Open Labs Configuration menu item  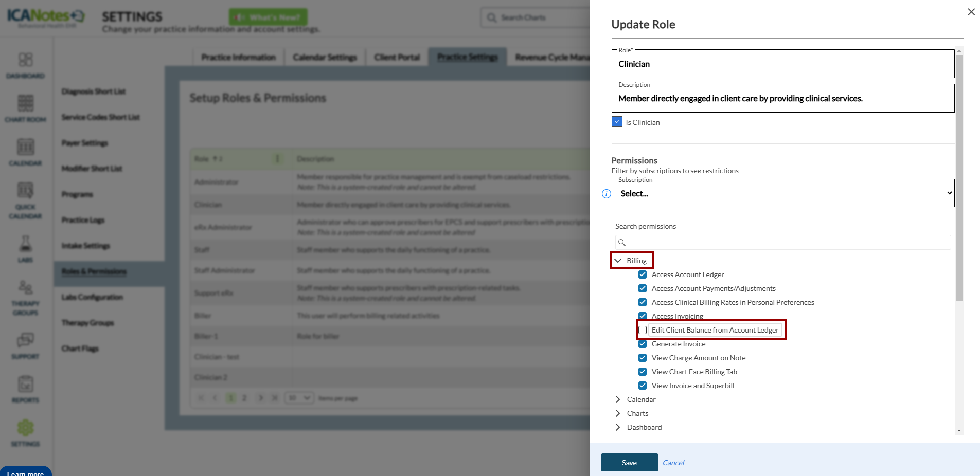click(x=92, y=297)
